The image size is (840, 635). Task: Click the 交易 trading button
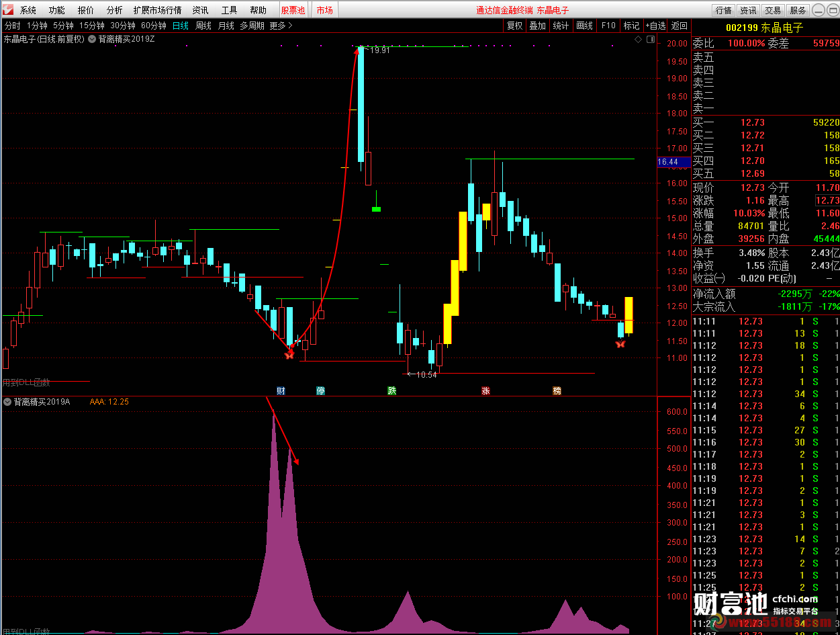click(773, 10)
